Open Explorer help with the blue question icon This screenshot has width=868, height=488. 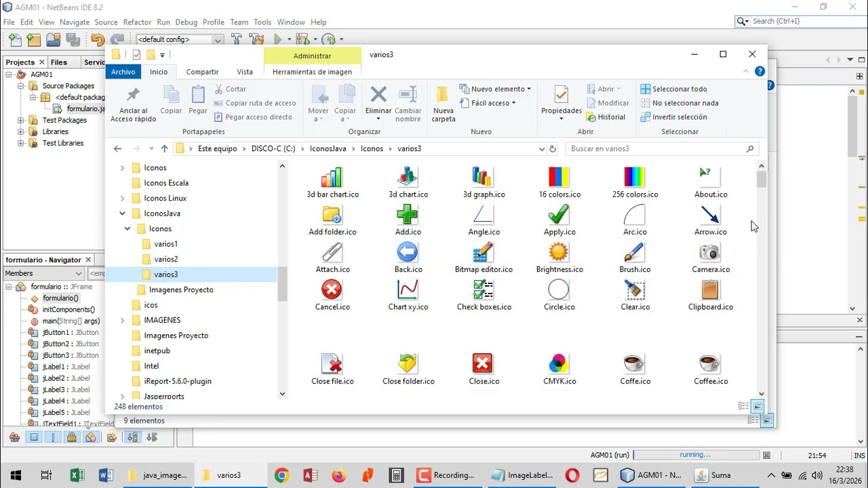click(759, 71)
